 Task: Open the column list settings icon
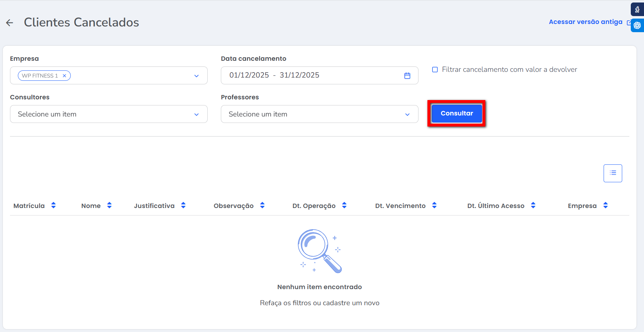click(613, 173)
